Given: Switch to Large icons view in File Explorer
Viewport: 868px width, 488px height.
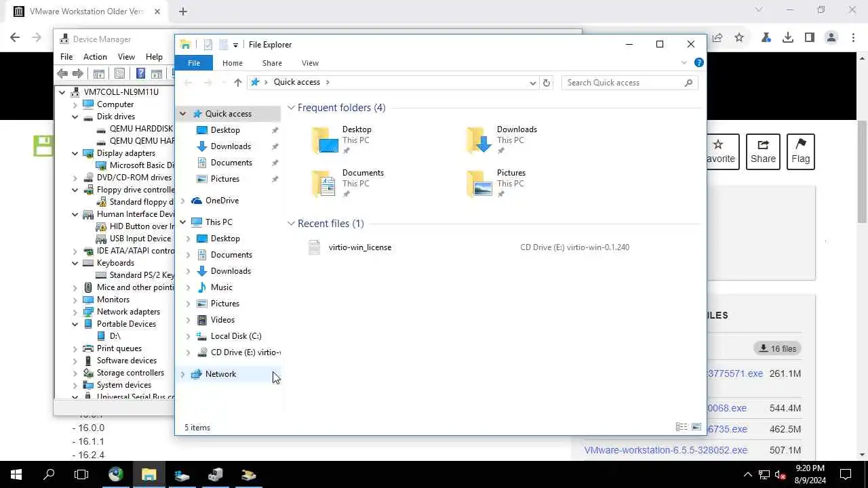Looking at the screenshot, I should [x=696, y=427].
